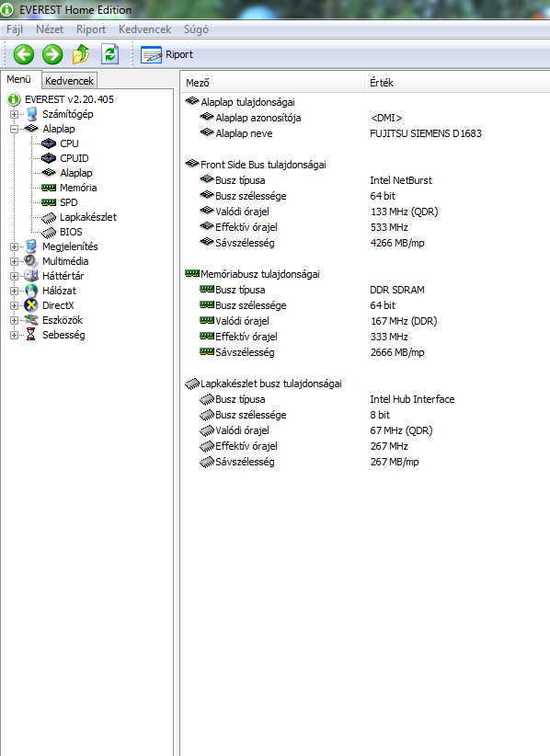Click the 67 MHz (QDR) value
Screen dimensions: 550x756
pyautogui.click(x=401, y=430)
